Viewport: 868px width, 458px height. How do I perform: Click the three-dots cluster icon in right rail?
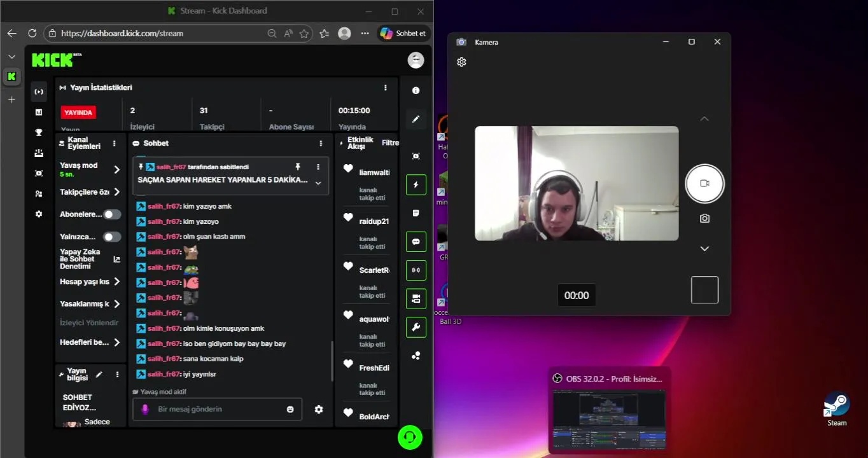[x=416, y=356]
